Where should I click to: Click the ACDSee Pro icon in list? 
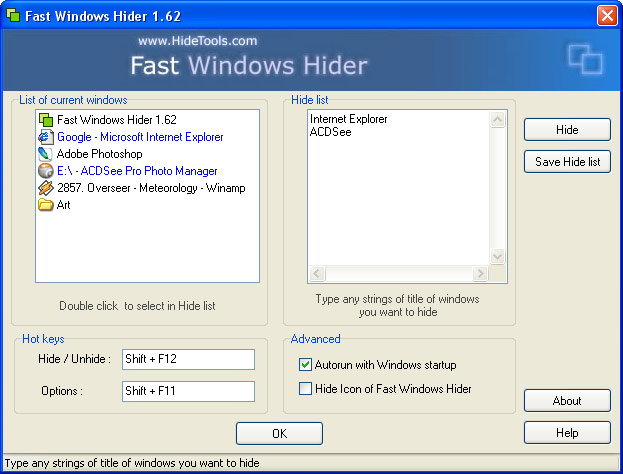tap(46, 171)
